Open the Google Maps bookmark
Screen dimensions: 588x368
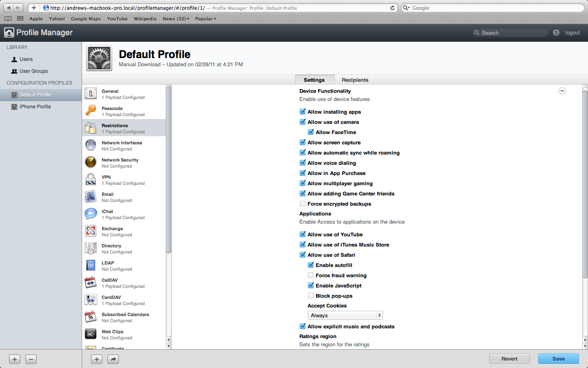pyautogui.click(x=86, y=19)
